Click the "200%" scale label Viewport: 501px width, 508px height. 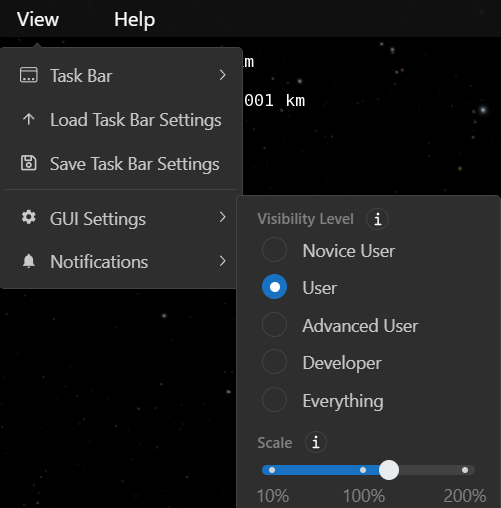tap(465, 496)
